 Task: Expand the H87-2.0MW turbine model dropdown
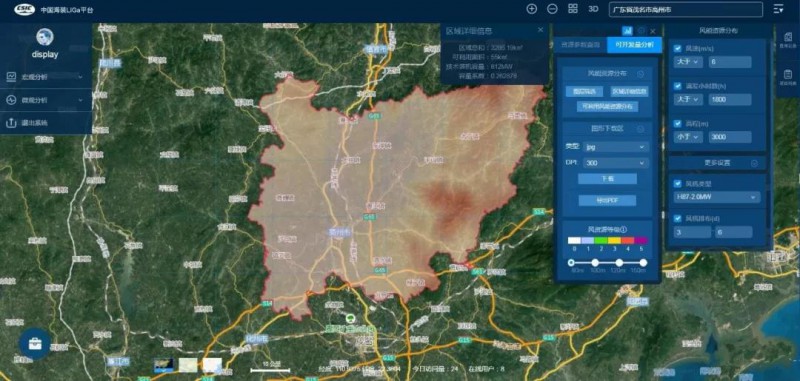717,197
